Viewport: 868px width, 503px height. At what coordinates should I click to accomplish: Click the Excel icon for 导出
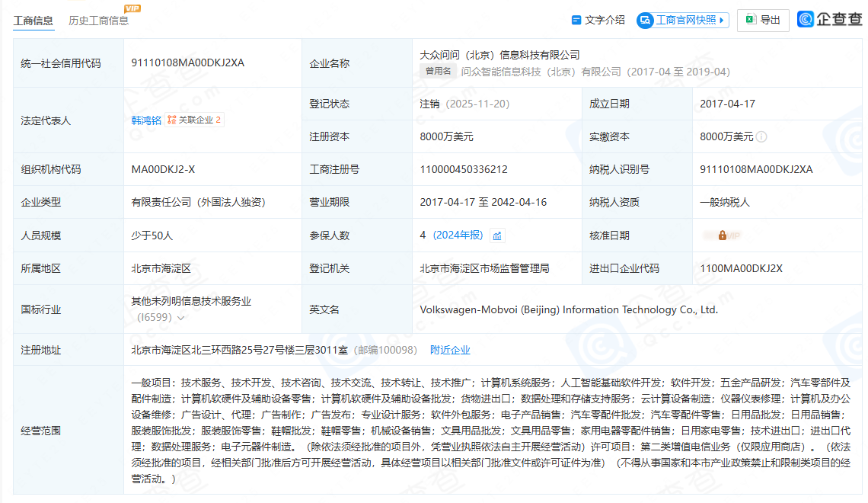tap(750, 20)
